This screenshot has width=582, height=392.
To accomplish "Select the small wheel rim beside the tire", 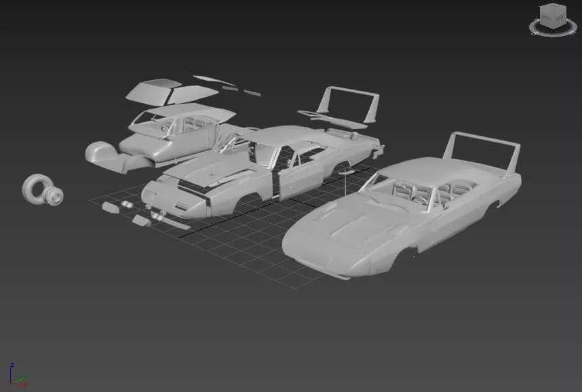I will point(54,195).
